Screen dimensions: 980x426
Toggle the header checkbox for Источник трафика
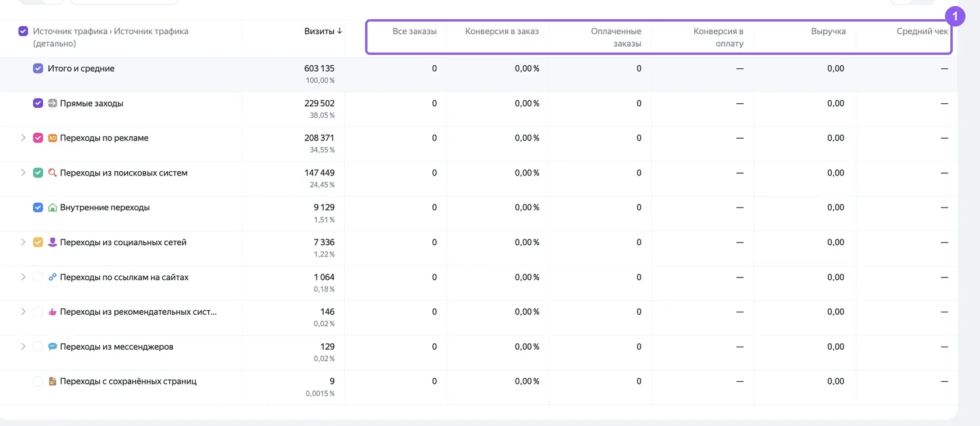point(23,31)
